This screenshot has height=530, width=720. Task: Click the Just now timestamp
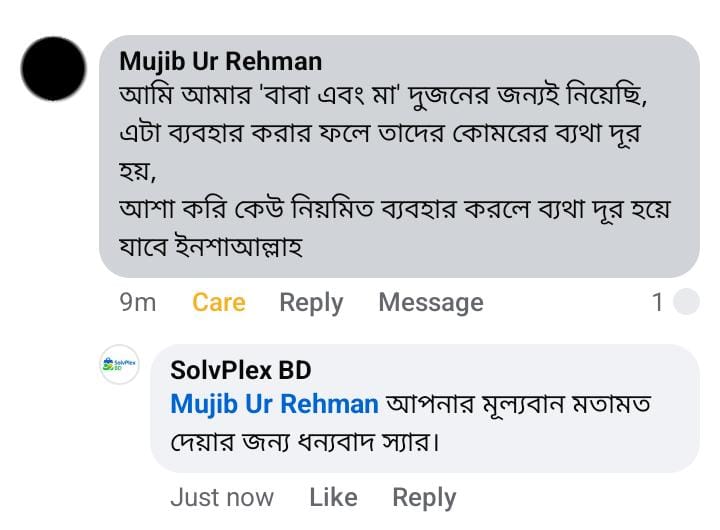(x=221, y=497)
